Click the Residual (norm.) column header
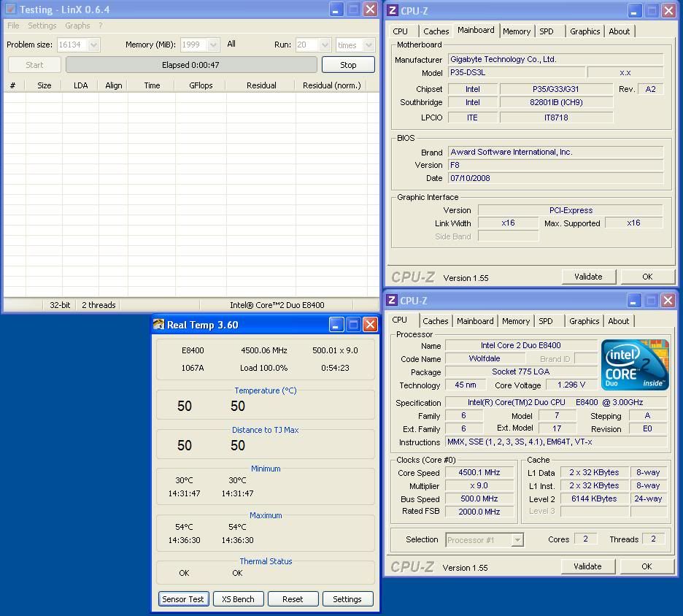The width and height of the screenshot is (683, 616). (x=332, y=85)
